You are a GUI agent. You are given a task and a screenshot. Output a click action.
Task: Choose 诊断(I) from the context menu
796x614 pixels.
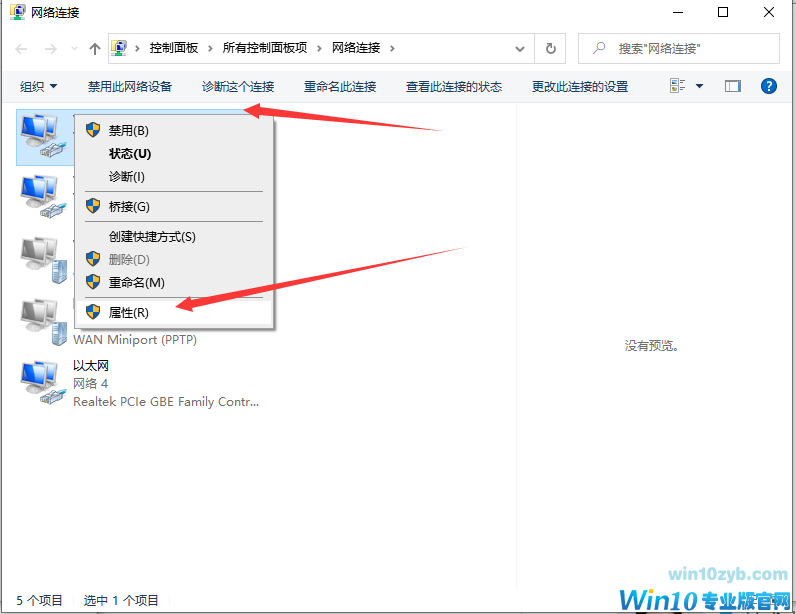174,176
